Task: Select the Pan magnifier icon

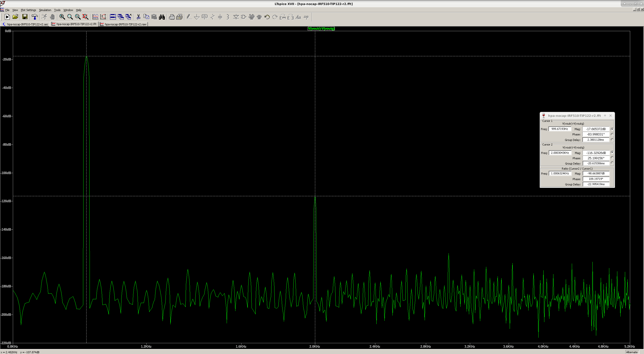Action: click(x=70, y=17)
